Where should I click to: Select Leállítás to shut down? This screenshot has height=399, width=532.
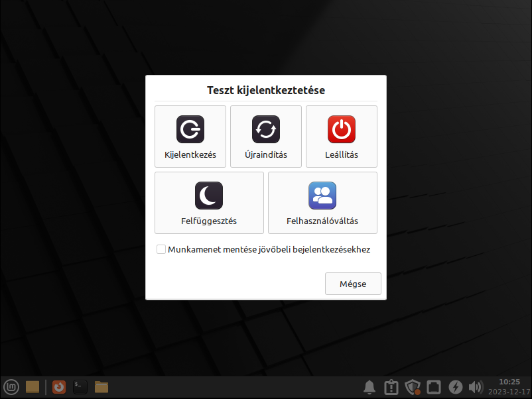click(342, 137)
